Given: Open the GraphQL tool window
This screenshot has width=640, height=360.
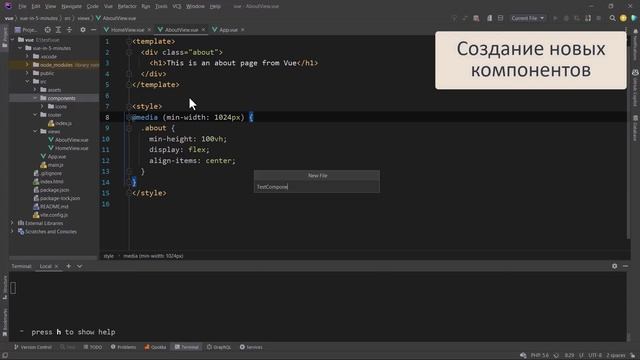Looking at the screenshot, I should 219,347.
